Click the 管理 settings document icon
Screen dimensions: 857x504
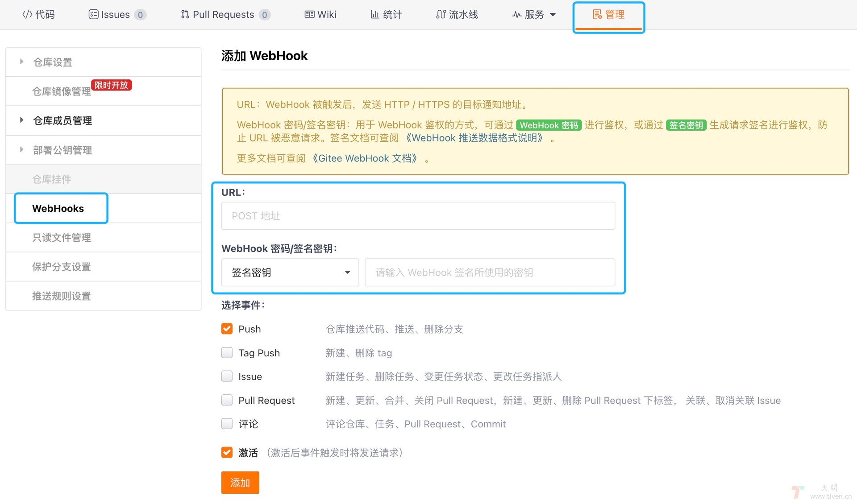point(597,14)
